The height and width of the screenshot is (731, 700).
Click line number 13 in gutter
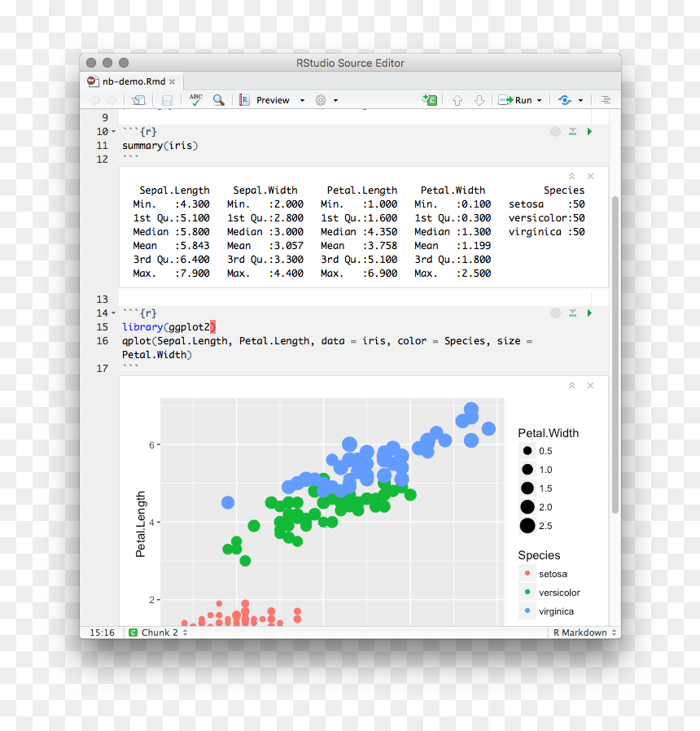point(102,299)
